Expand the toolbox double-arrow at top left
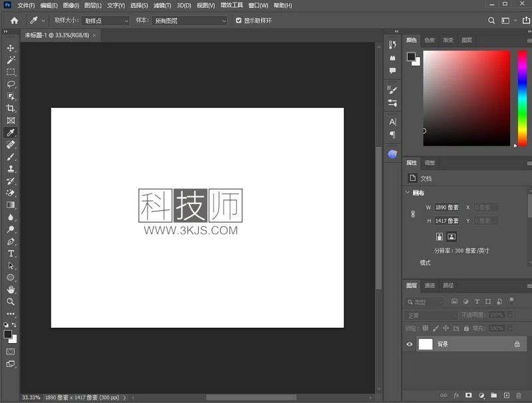The height and width of the screenshot is (403, 532). [5, 31]
